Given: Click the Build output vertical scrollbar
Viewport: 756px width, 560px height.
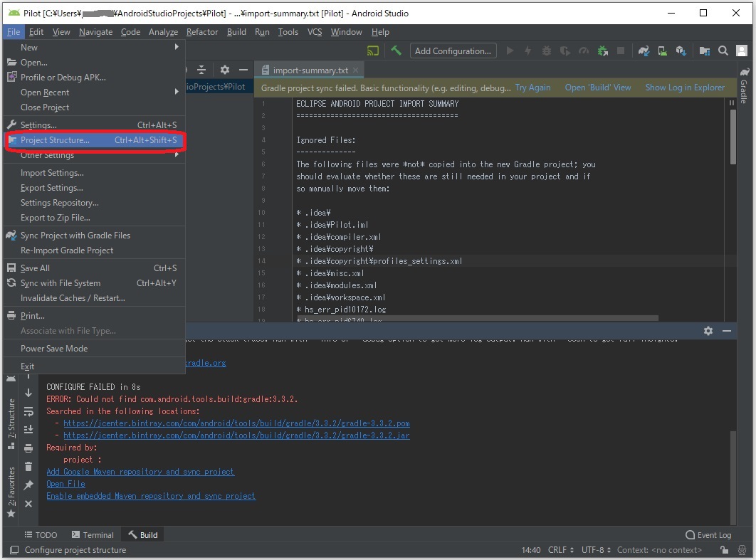Looking at the screenshot, I should coord(733,477).
